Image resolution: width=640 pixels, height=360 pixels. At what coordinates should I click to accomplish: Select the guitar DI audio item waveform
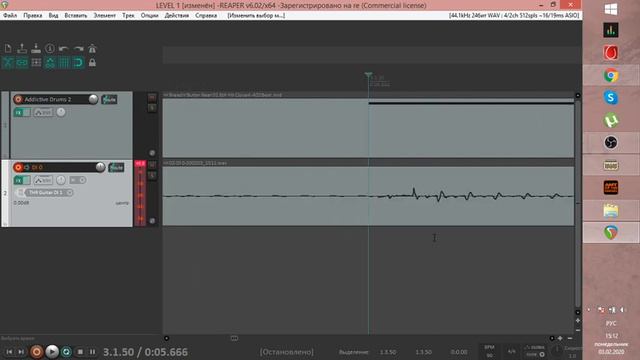(x=368, y=196)
